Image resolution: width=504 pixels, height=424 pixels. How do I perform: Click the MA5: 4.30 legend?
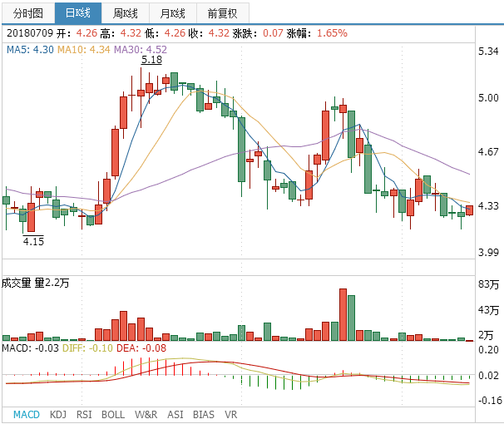(30, 50)
